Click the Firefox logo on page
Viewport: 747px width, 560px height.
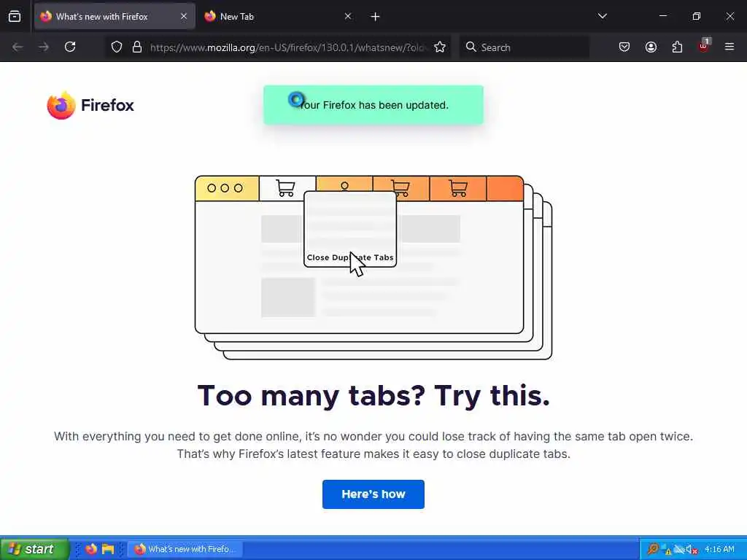tap(90, 105)
